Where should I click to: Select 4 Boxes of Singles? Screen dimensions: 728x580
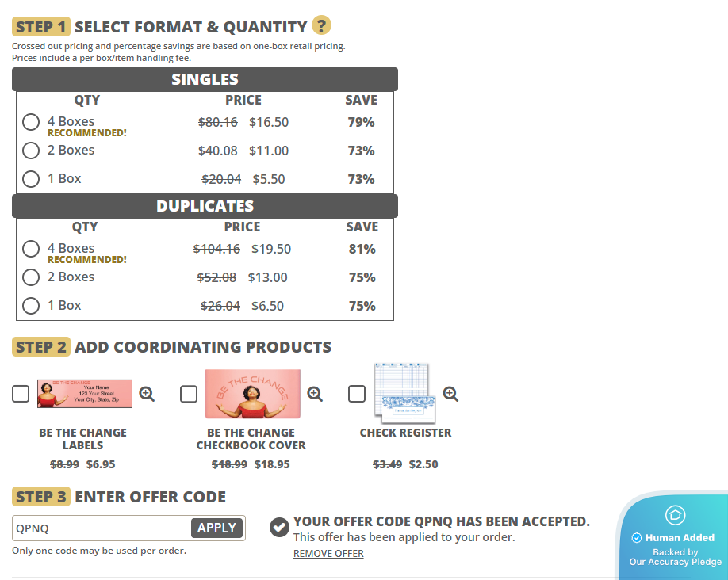point(31,122)
